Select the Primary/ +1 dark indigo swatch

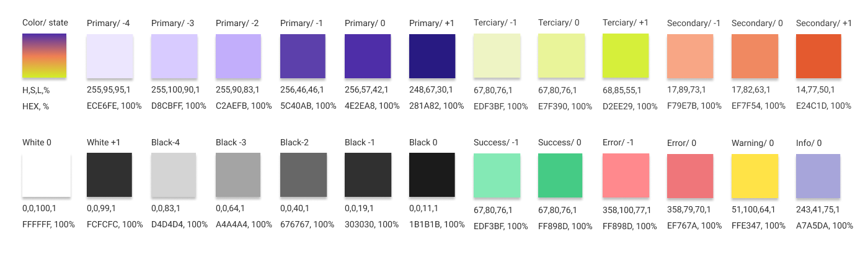click(432, 56)
